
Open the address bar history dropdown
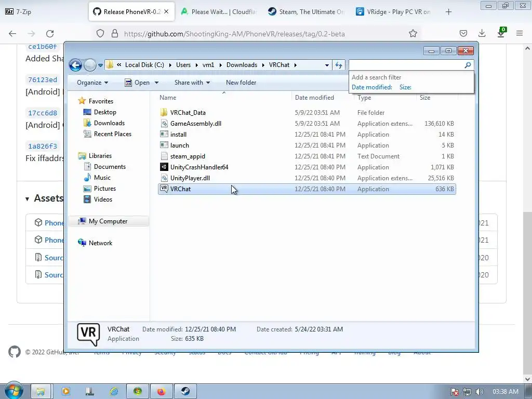(x=327, y=65)
